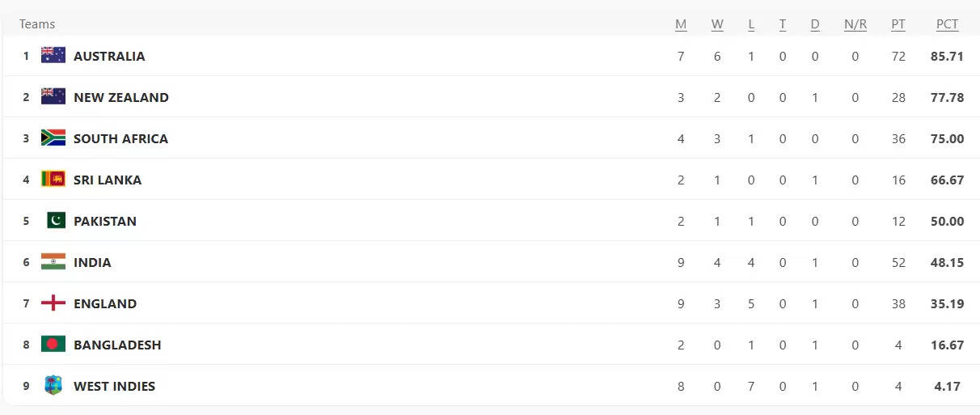Click the South Africa flag icon
Image resolution: width=980 pixels, height=415 pixels.
pyautogui.click(x=53, y=138)
